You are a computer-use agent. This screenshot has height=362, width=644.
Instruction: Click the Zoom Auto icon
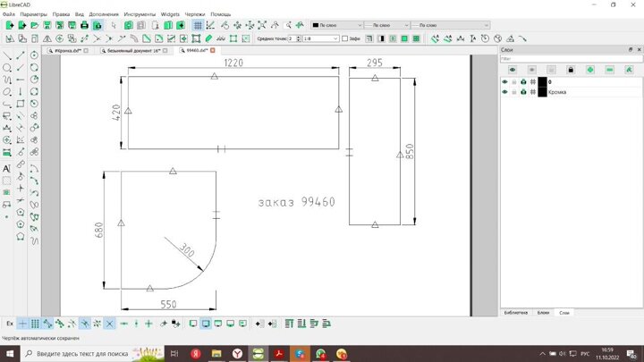point(262,25)
